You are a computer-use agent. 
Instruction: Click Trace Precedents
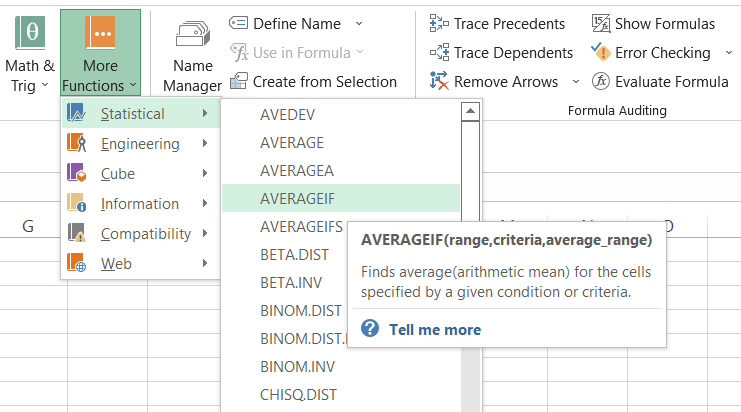(x=498, y=23)
